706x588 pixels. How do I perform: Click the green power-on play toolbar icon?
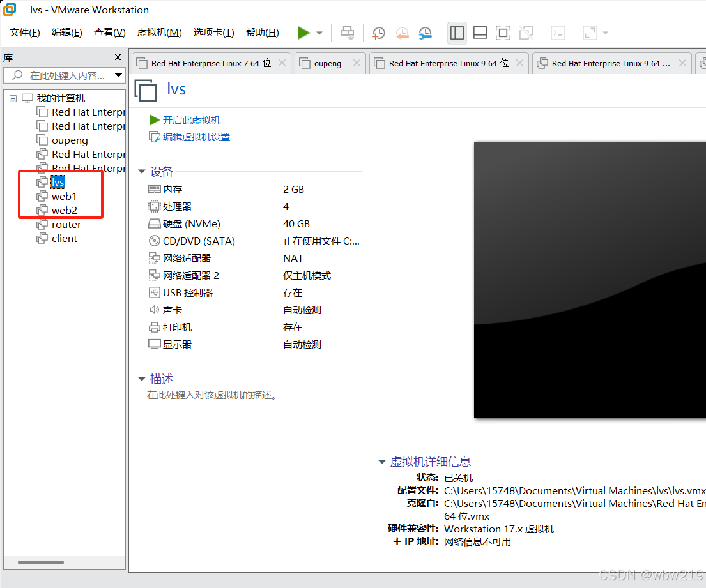tap(303, 33)
